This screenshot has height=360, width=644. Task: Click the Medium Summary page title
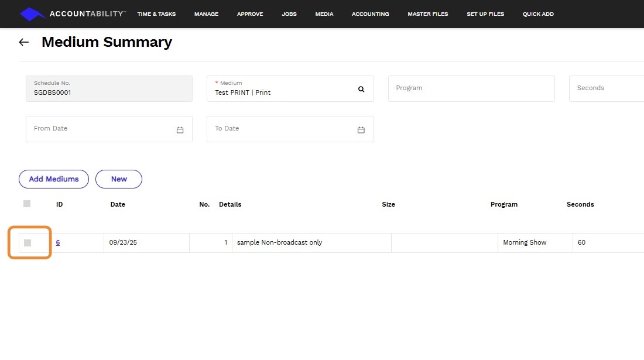(107, 42)
